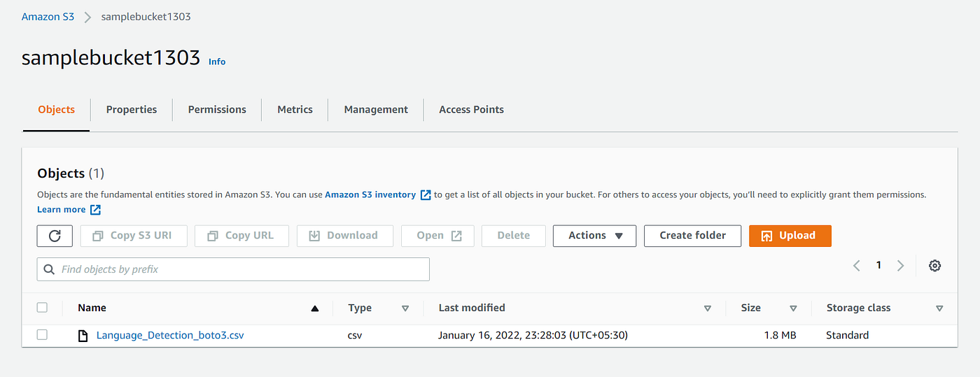Image resolution: width=980 pixels, height=377 pixels.
Task: Click the orange Upload button
Action: click(x=790, y=236)
